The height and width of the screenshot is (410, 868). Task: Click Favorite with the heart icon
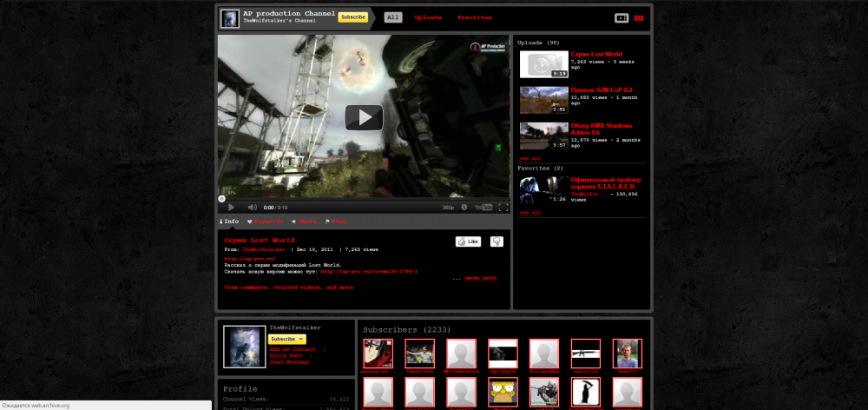[x=265, y=222]
